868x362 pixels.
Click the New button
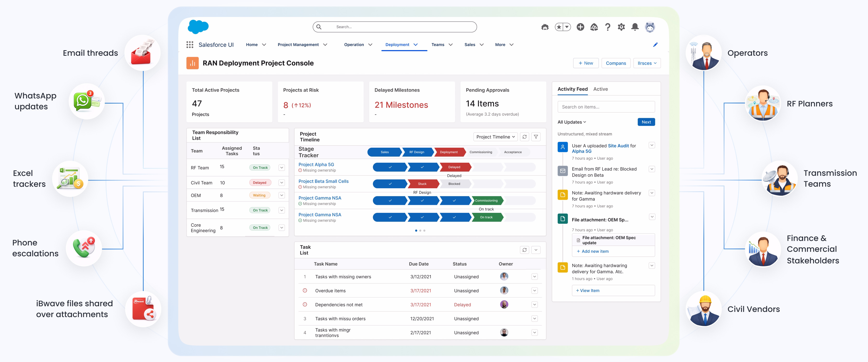tap(586, 63)
